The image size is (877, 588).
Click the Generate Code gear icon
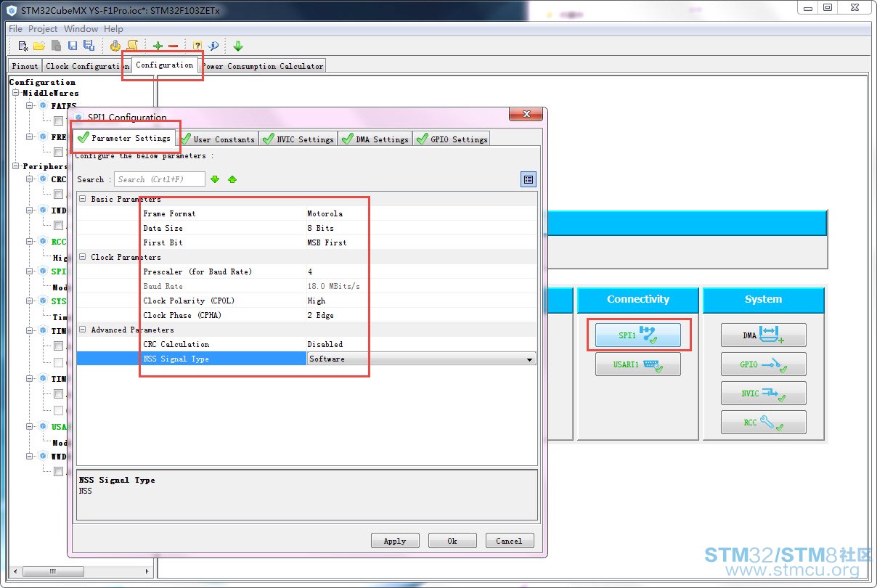click(x=115, y=46)
